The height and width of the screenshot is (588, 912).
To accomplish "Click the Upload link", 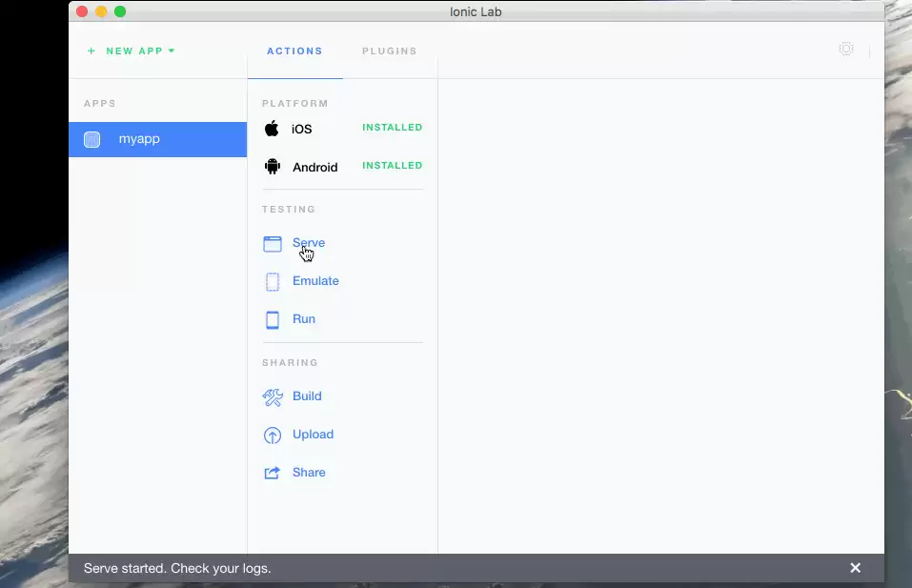I will [x=313, y=435].
